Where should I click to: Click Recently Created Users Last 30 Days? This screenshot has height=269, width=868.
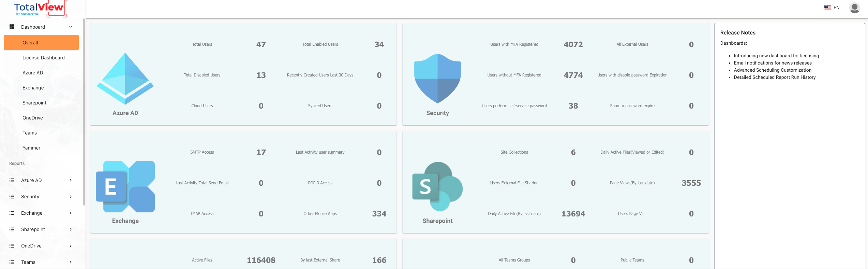[320, 75]
